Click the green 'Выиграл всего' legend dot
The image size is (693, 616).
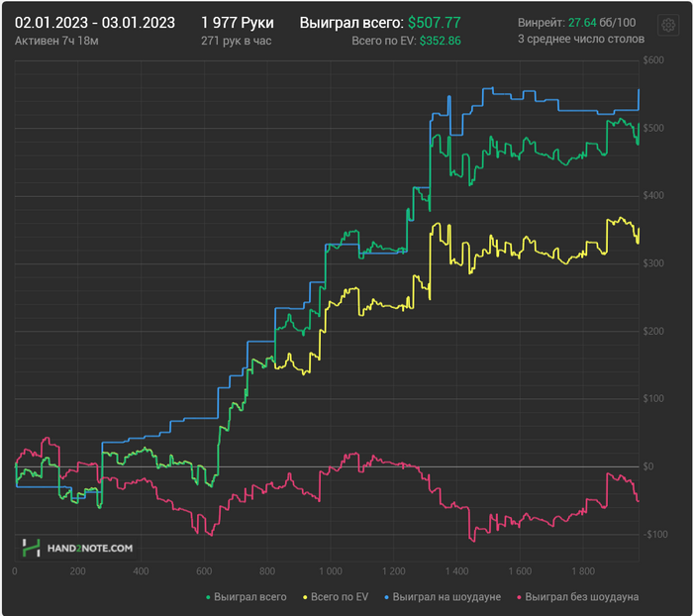click(x=208, y=597)
